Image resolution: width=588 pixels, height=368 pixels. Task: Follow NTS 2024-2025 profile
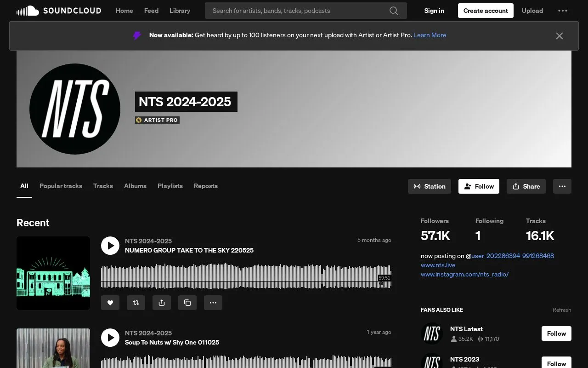click(479, 186)
